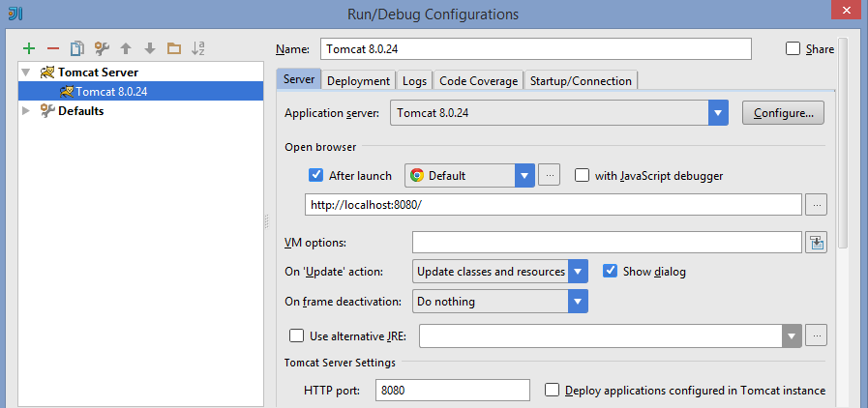Screen dimensions: 868x408
Task: Click the Tomcat 8.0.24 configuration icon
Action: click(x=67, y=91)
